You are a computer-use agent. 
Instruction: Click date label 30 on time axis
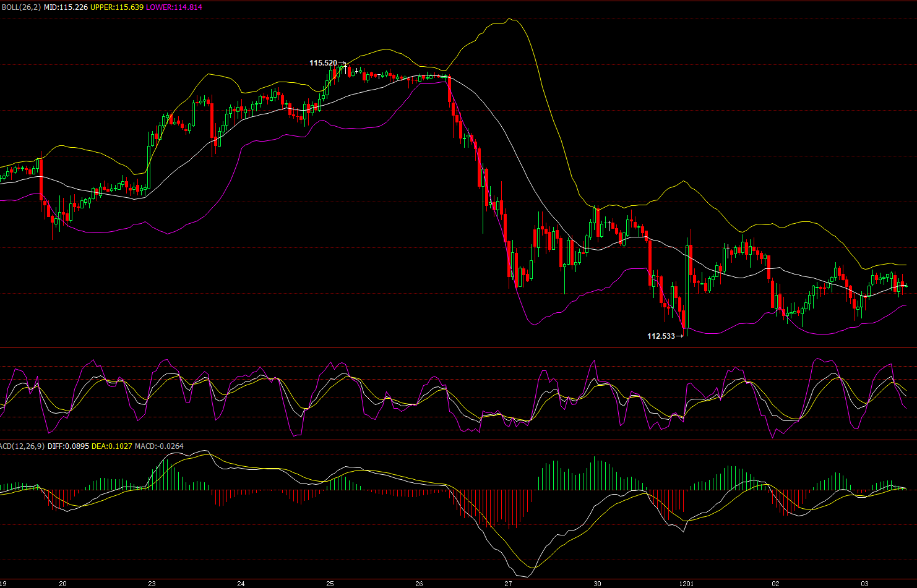tap(597, 584)
